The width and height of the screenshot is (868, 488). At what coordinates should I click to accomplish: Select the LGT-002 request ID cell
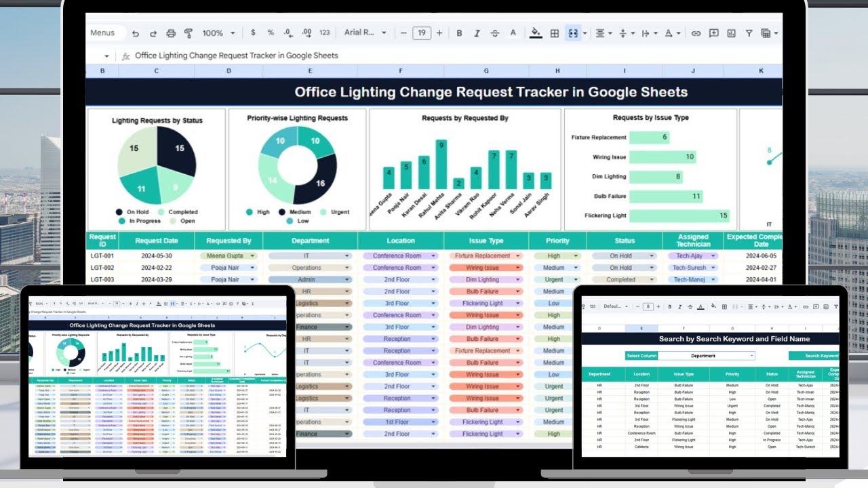pos(102,268)
